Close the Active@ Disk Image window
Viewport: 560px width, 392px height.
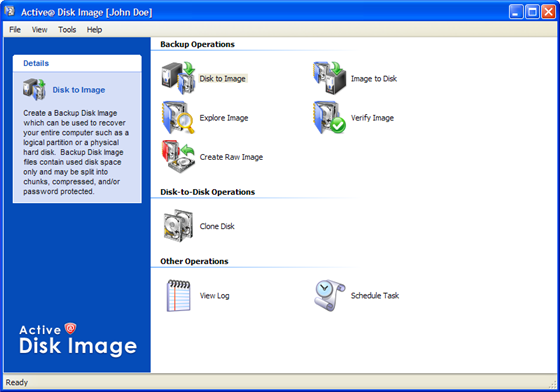[548, 12]
